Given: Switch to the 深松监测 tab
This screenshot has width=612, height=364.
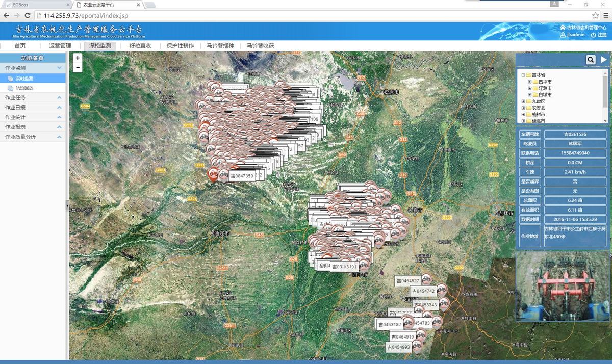Looking at the screenshot, I should point(100,46).
